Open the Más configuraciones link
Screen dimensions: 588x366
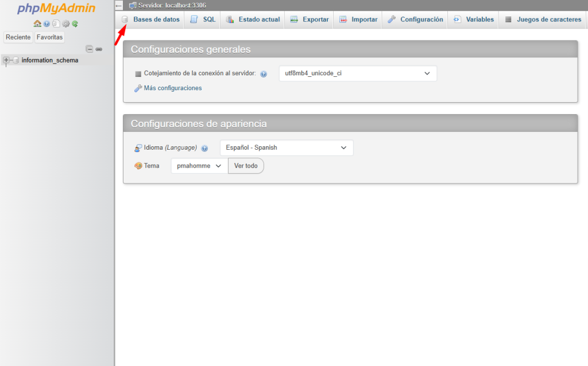tap(172, 88)
